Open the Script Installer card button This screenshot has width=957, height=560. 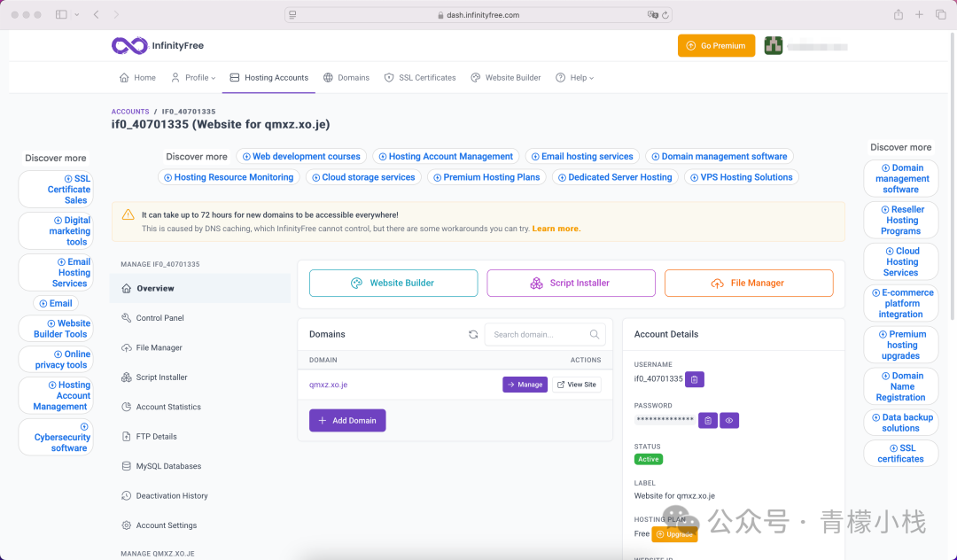pos(571,284)
